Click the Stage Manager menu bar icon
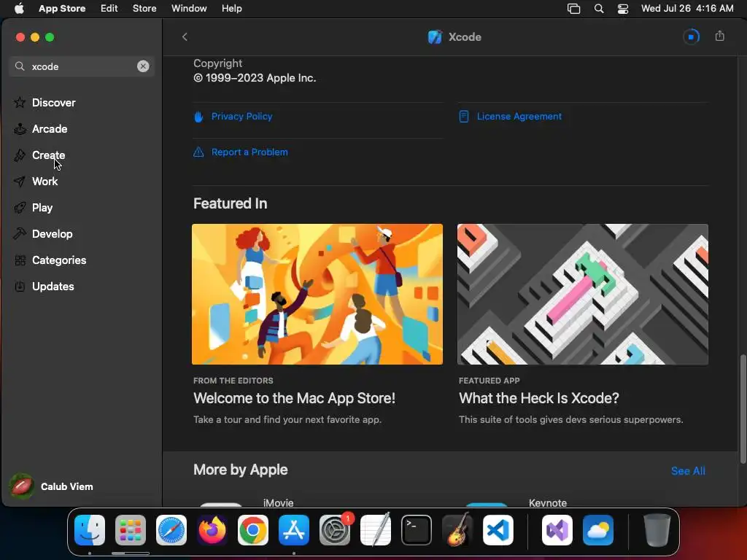Image resolution: width=747 pixels, height=560 pixels. (573, 9)
